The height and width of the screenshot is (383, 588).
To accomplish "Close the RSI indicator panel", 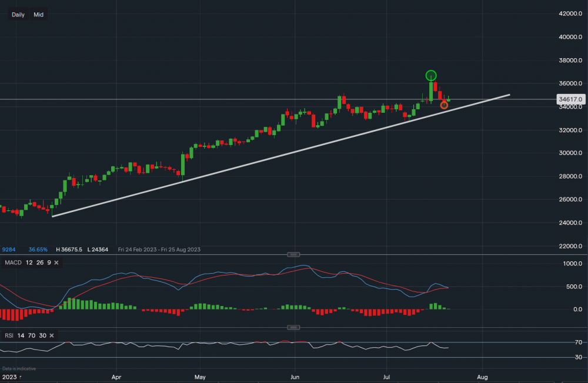I will click(51, 335).
